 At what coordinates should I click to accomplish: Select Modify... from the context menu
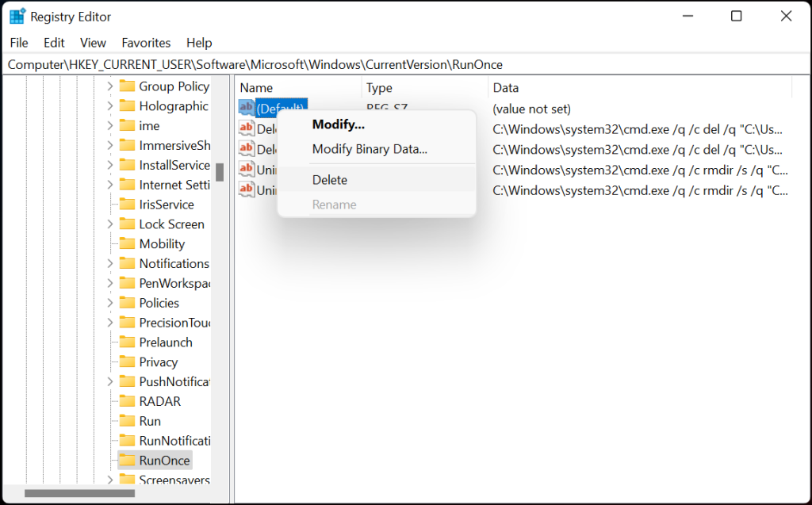click(x=339, y=124)
